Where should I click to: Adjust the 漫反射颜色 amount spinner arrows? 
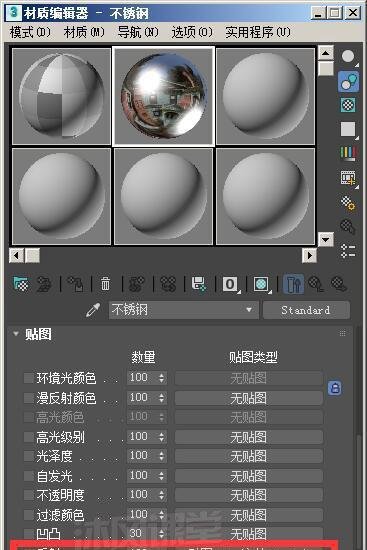tap(161, 398)
